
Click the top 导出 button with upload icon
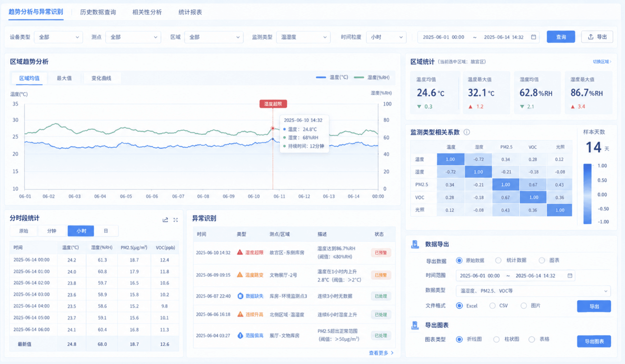coord(597,37)
